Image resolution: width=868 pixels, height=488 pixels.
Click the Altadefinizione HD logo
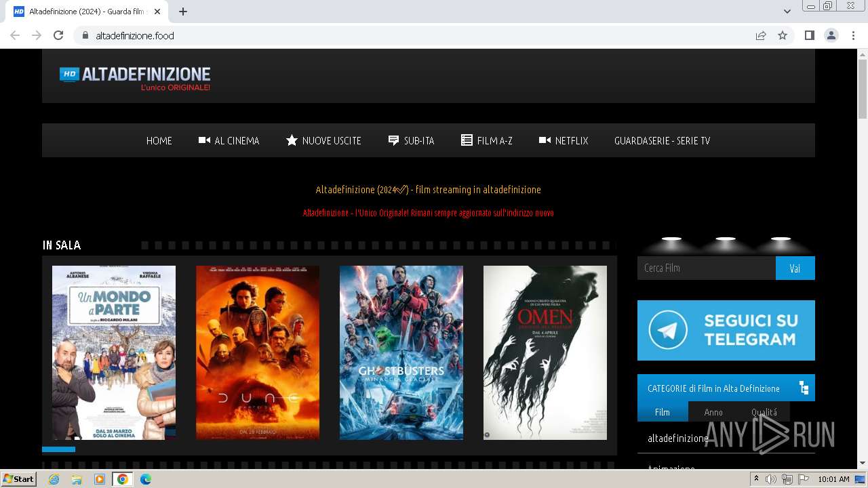coord(135,78)
